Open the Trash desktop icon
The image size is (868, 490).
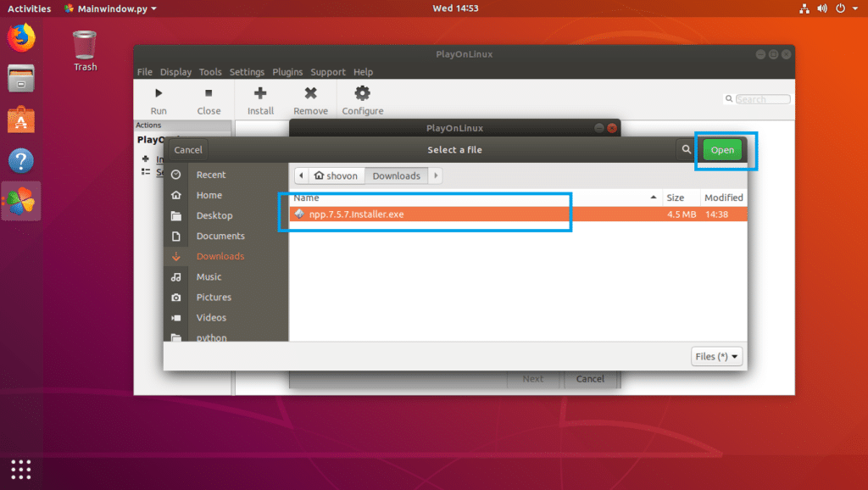[x=85, y=44]
